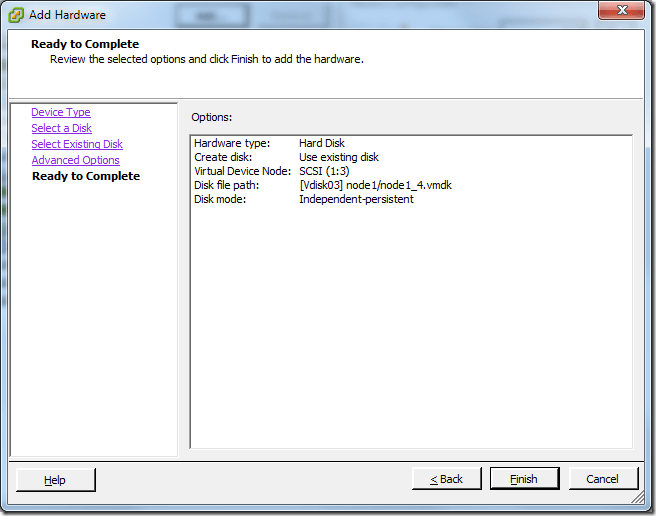Select the 'Ready to Complete' step label in sidebar
656x516 pixels.
pyautogui.click(x=86, y=176)
